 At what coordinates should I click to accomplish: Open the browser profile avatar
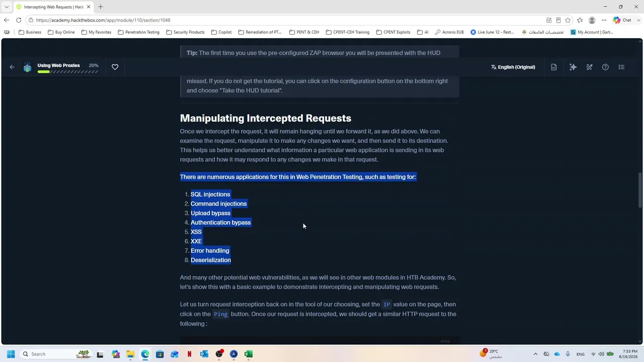point(592,20)
